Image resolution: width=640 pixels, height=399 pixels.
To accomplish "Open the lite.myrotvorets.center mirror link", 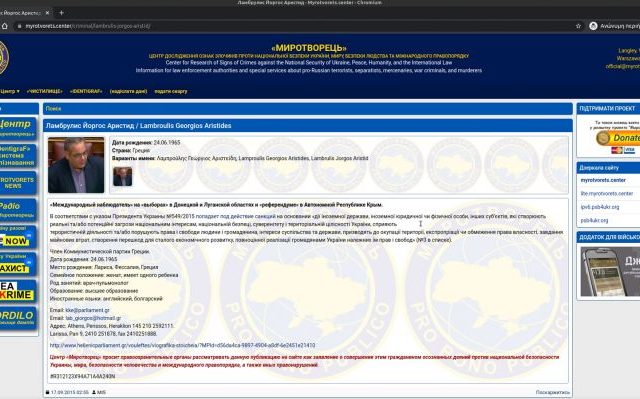I will pyautogui.click(x=607, y=194).
